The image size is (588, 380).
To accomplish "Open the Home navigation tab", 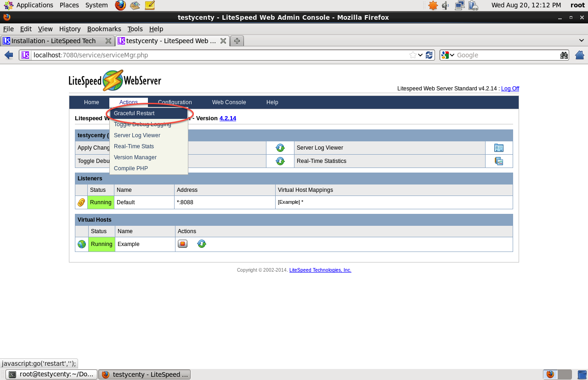I will (x=91, y=102).
